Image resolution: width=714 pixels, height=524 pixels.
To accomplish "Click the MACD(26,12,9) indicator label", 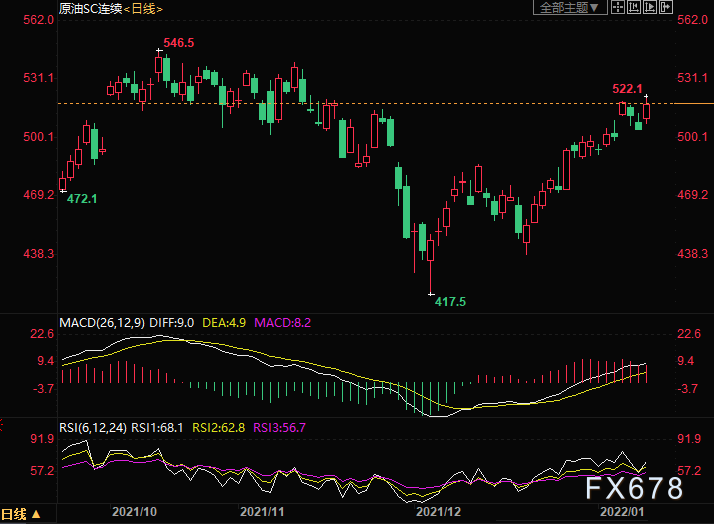I will 102,323.
